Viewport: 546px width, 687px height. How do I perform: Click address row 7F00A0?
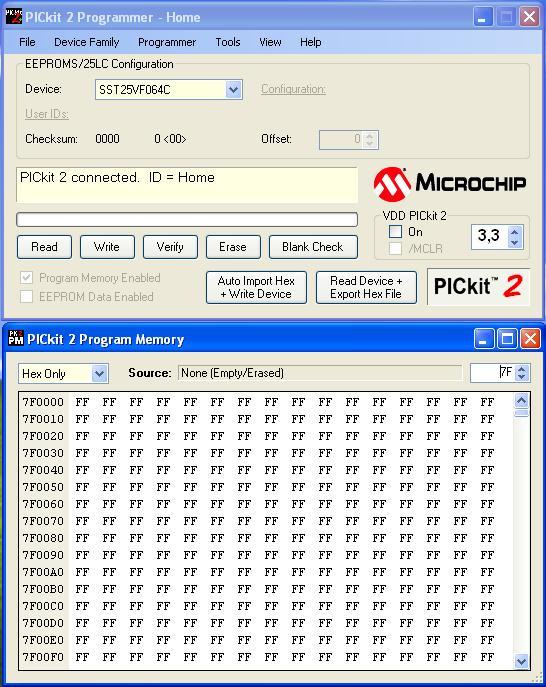[43, 572]
